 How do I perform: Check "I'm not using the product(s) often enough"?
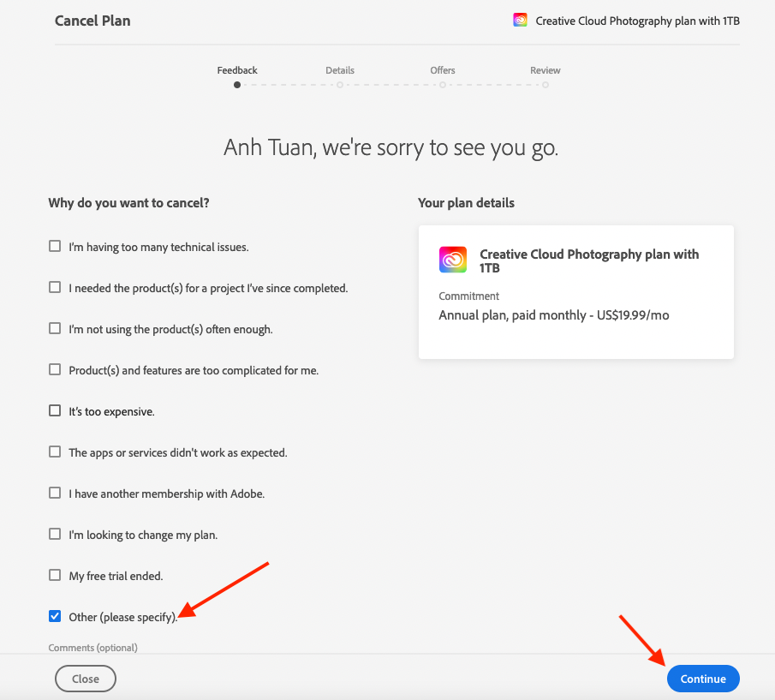click(55, 328)
